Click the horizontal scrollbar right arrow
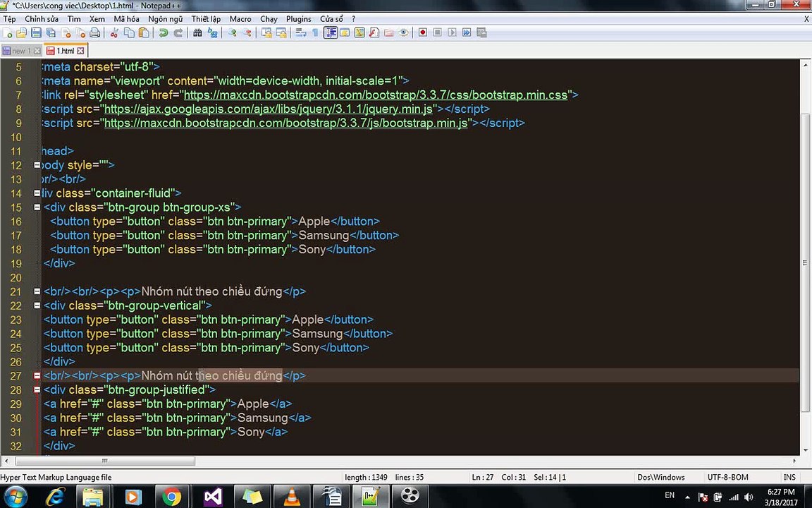Screen dimensions: 812x508 tap(795, 461)
